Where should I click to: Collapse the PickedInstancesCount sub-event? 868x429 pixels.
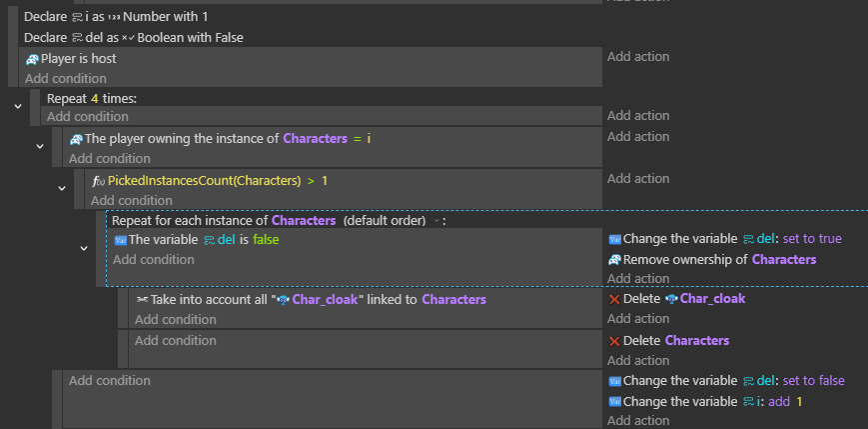(62, 188)
